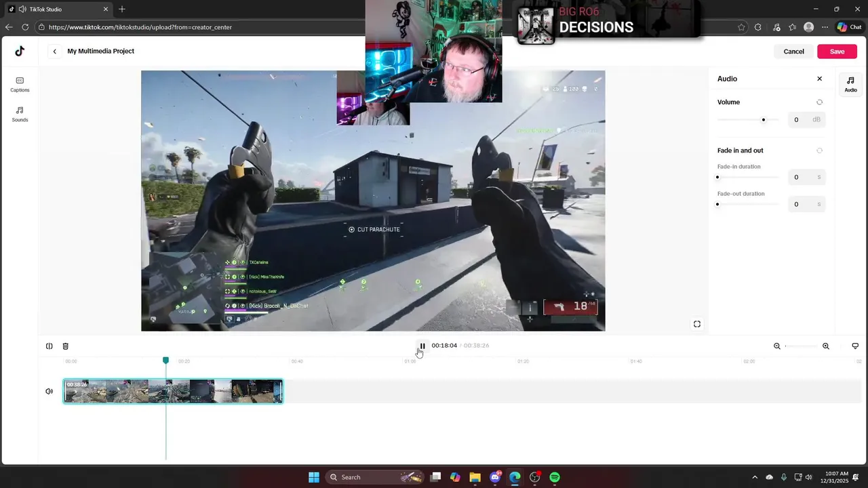
Task: Save the multimedia project
Action: 837,52
